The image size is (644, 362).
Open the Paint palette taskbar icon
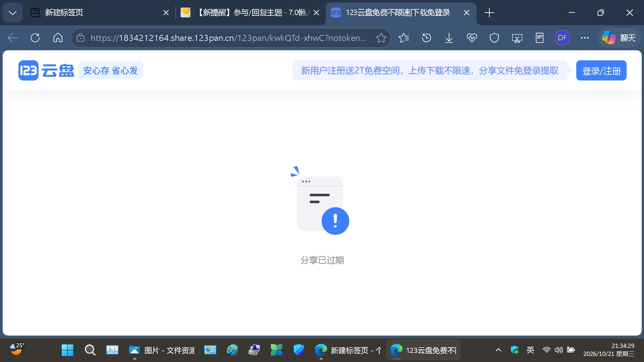click(x=232, y=350)
